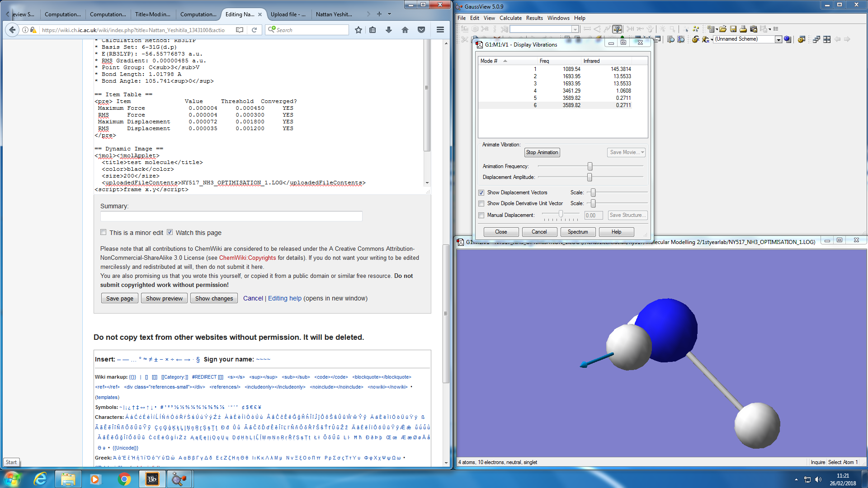Screen dimensions: 868x488
Task: Uncheck Show Displacement Vectors
Action: point(481,192)
